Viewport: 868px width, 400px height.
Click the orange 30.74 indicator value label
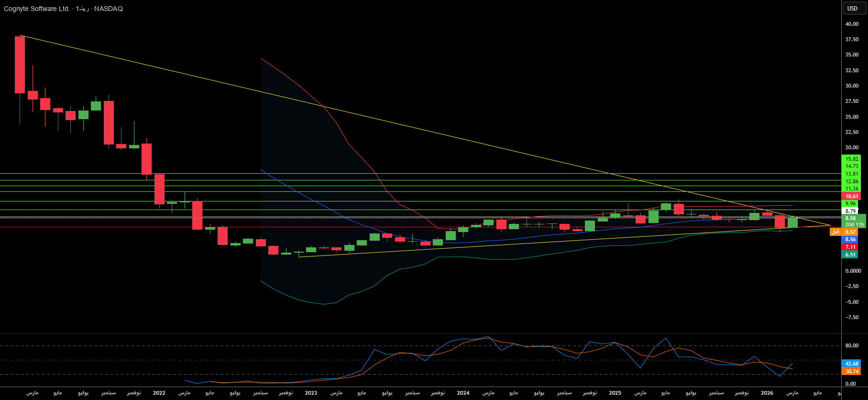[x=851, y=371]
